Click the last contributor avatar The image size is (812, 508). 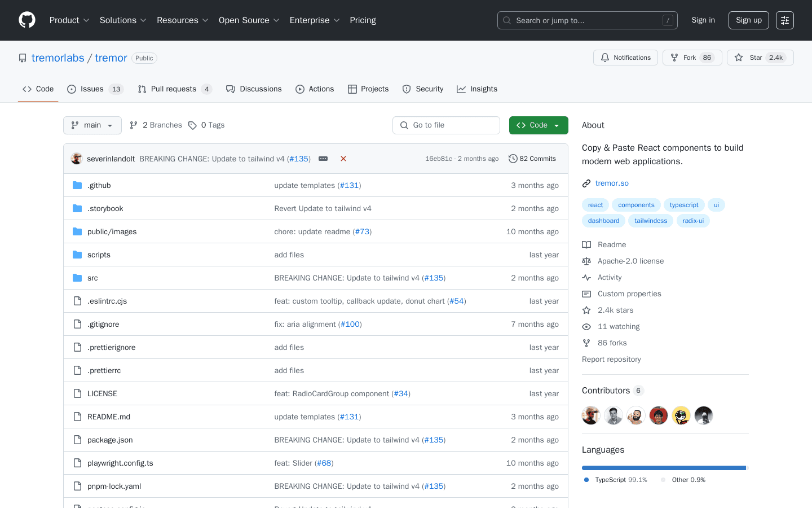tap(704, 415)
